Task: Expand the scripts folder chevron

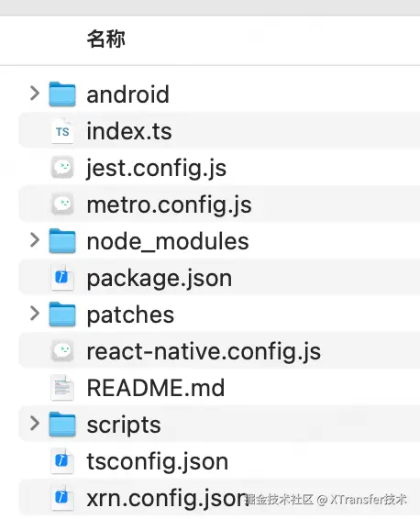Action: pos(35,424)
